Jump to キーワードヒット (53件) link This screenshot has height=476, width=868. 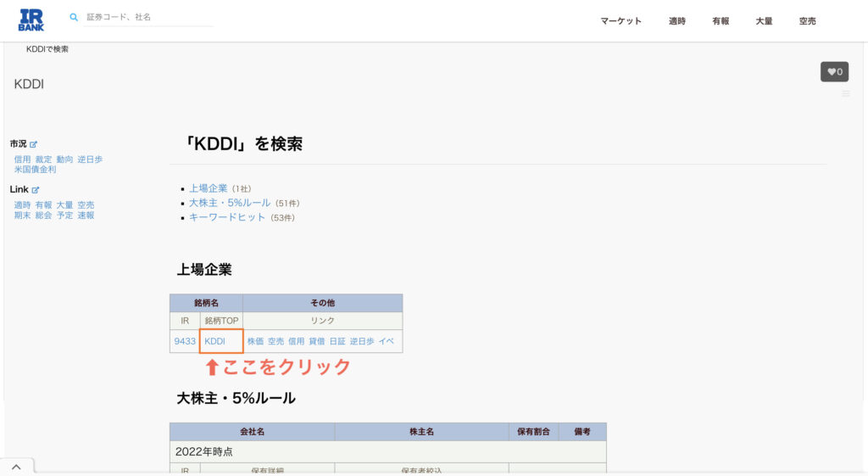pyautogui.click(x=227, y=217)
